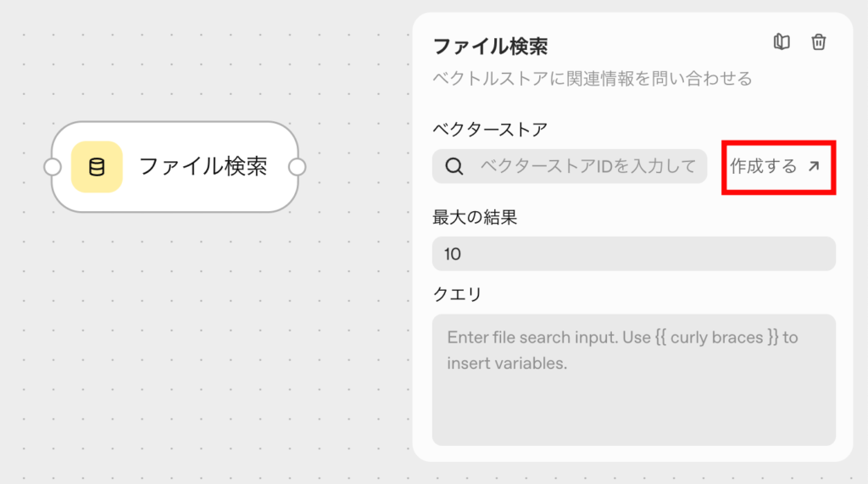Select the ファイル検索 node label on canvas
Viewport: 868px width, 484px height.
coord(203,166)
